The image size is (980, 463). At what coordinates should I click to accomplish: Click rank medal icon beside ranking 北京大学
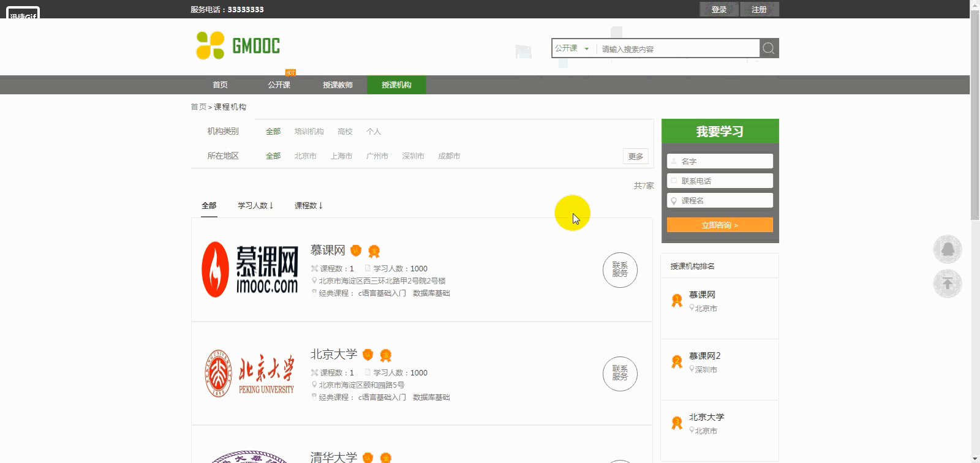click(677, 423)
